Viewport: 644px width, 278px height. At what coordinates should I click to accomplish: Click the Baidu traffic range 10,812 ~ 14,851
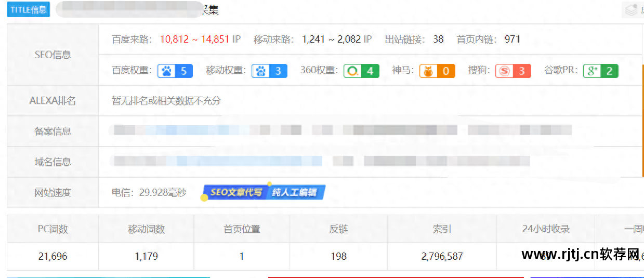click(194, 39)
